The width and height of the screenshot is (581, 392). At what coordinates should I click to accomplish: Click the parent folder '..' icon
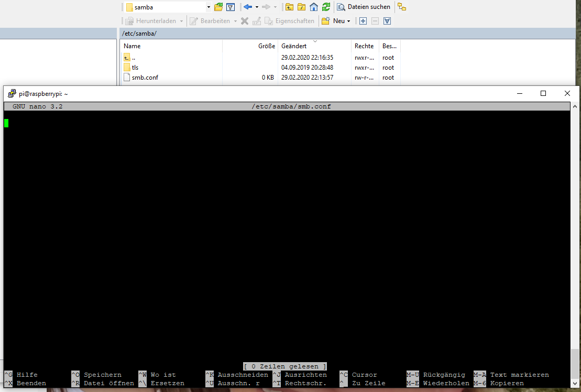click(x=127, y=58)
